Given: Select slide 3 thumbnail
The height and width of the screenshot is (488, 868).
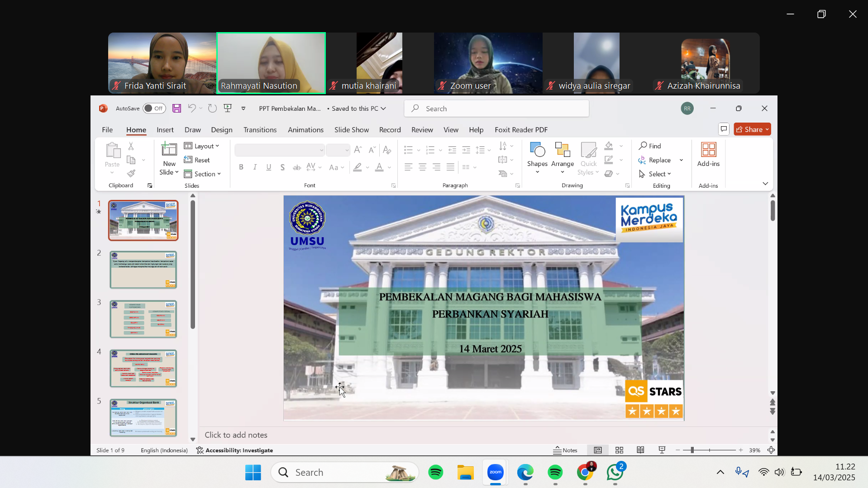Looking at the screenshot, I should 143,319.
